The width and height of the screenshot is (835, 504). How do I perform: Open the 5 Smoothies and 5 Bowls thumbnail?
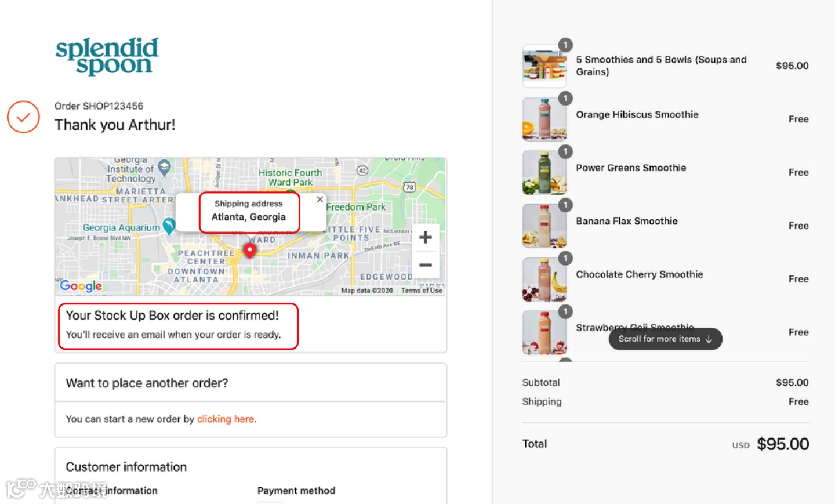click(x=544, y=66)
